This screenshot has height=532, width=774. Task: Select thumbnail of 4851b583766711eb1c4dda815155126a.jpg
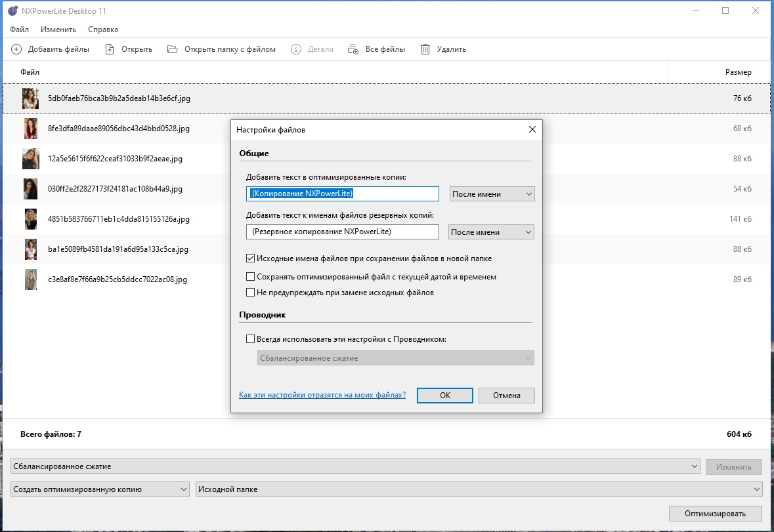click(31, 219)
